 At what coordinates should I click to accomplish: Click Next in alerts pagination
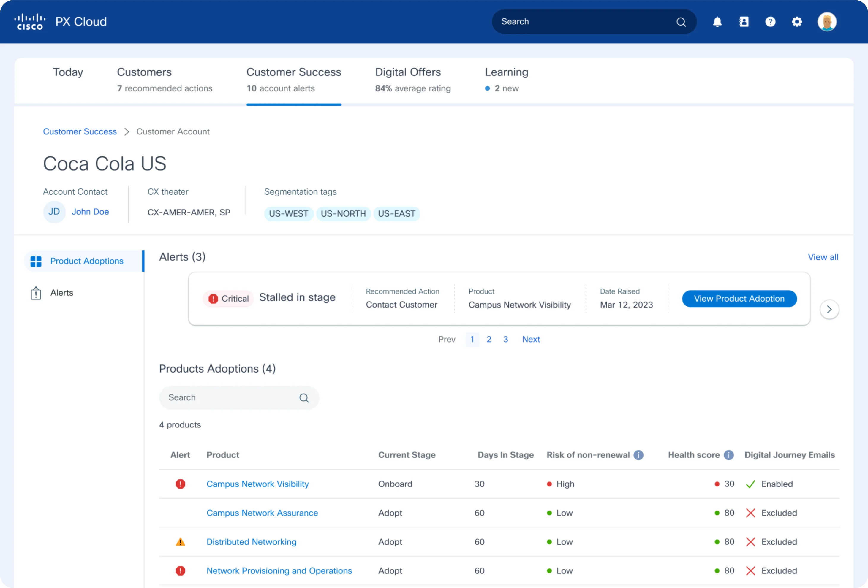531,339
